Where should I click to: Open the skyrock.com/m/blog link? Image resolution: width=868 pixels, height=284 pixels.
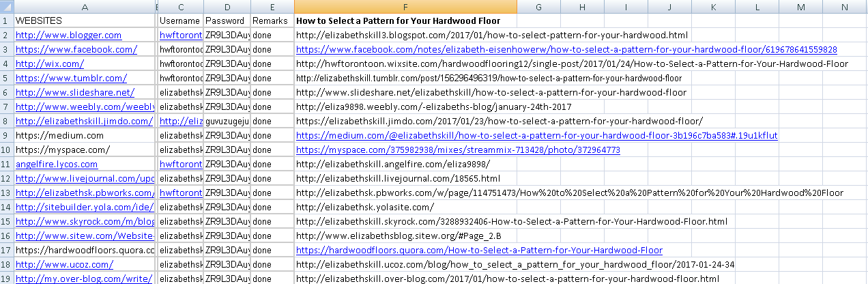pyautogui.click(x=85, y=221)
